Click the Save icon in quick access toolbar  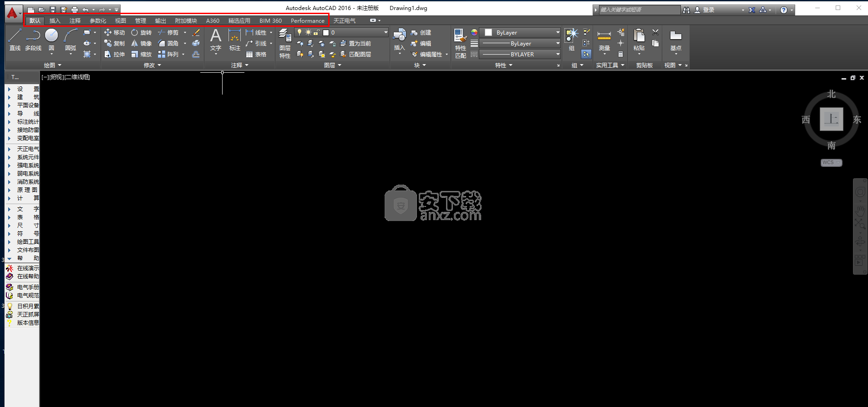click(x=53, y=10)
